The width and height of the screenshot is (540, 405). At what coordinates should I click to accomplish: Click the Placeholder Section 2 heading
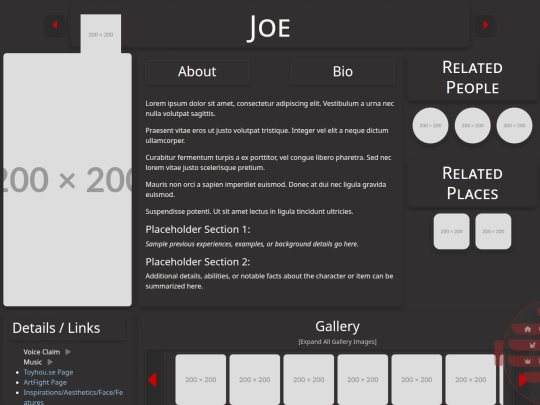(198, 262)
